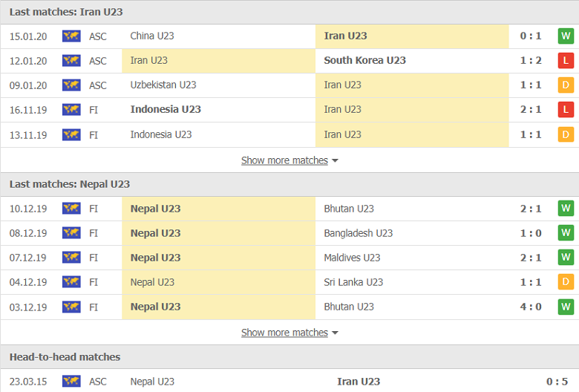Image resolution: width=579 pixels, height=392 pixels.
Task: Open the 0 : 5 head-to-head match row
Action: (x=289, y=381)
